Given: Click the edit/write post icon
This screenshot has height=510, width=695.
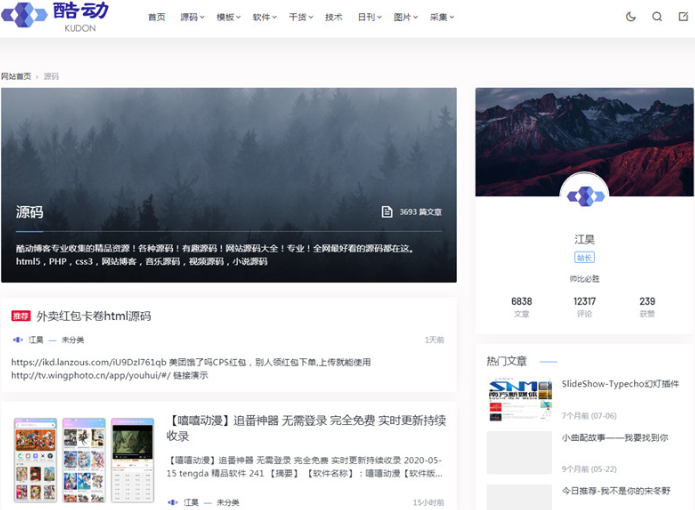Looking at the screenshot, I should (x=683, y=17).
